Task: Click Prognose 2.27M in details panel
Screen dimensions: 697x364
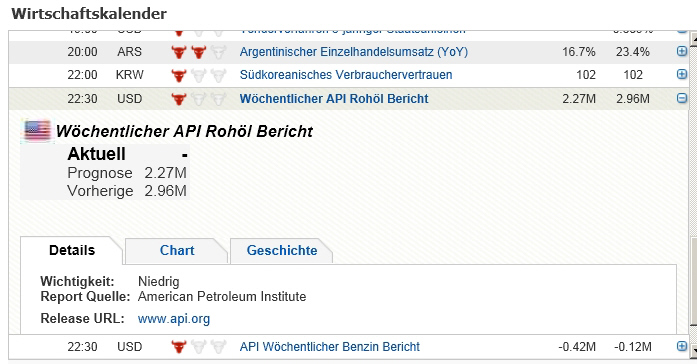Action: pos(127,173)
